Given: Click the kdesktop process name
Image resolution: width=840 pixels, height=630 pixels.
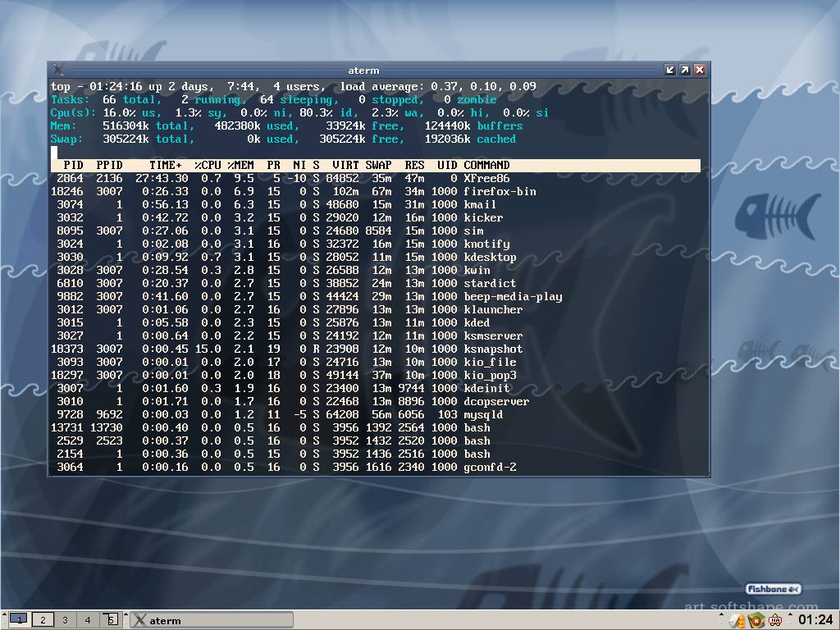Looking at the screenshot, I should click(x=490, y=257).
